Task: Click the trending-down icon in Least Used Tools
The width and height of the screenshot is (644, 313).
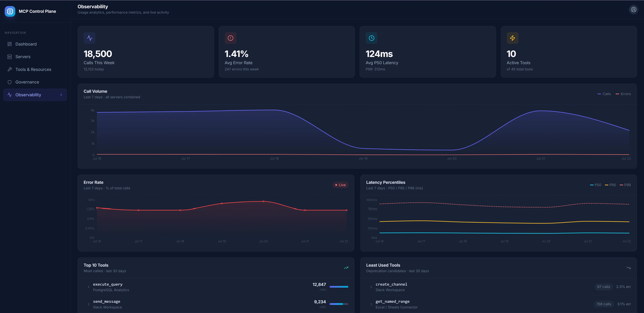Action: [x=629, y=268]
